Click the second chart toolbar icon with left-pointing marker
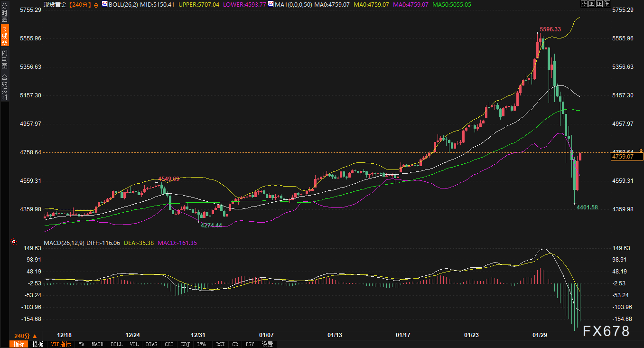The height and width of the screenshot is (348, 644). click(592, 4)
